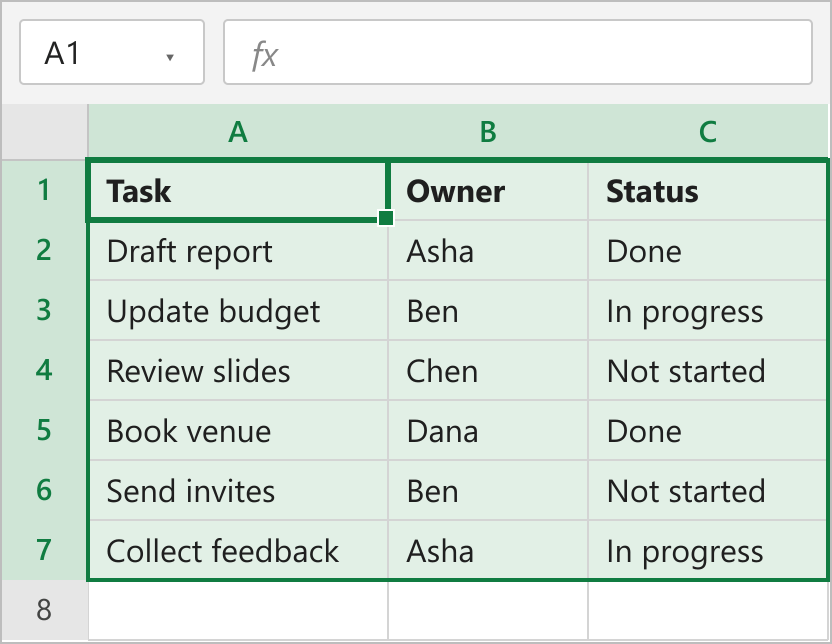Select Ben in the Update budget row

[488, 310]
